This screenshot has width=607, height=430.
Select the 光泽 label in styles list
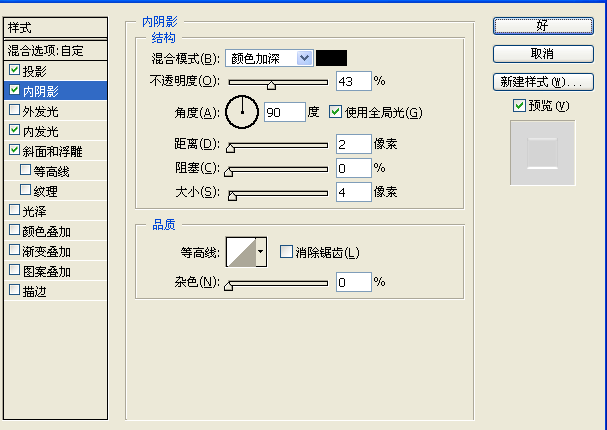34,211
